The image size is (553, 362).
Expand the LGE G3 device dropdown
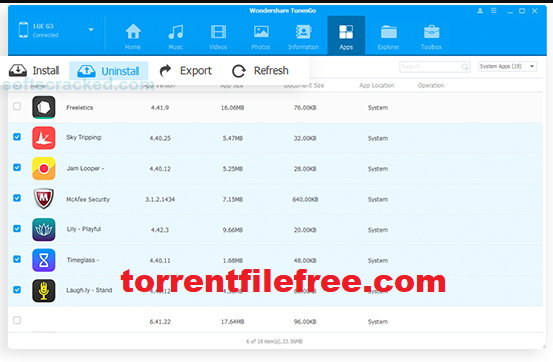click(x=91, y=30)
